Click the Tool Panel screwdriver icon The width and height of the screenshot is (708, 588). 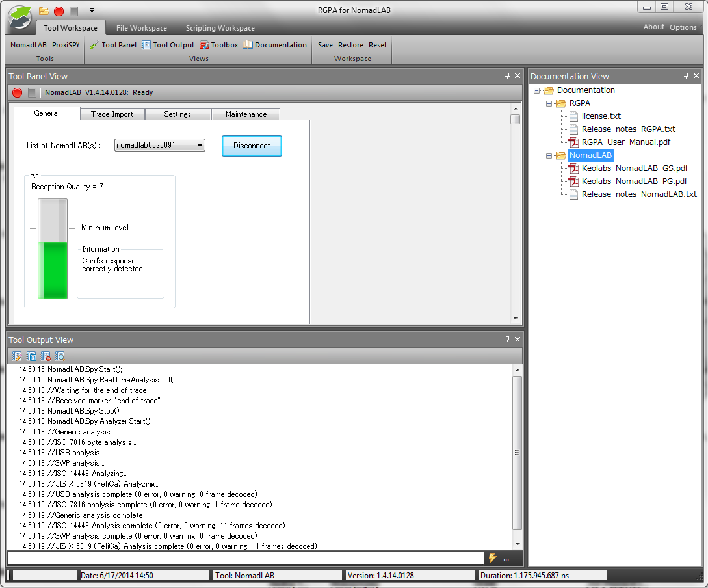click(x=94, y=45)
